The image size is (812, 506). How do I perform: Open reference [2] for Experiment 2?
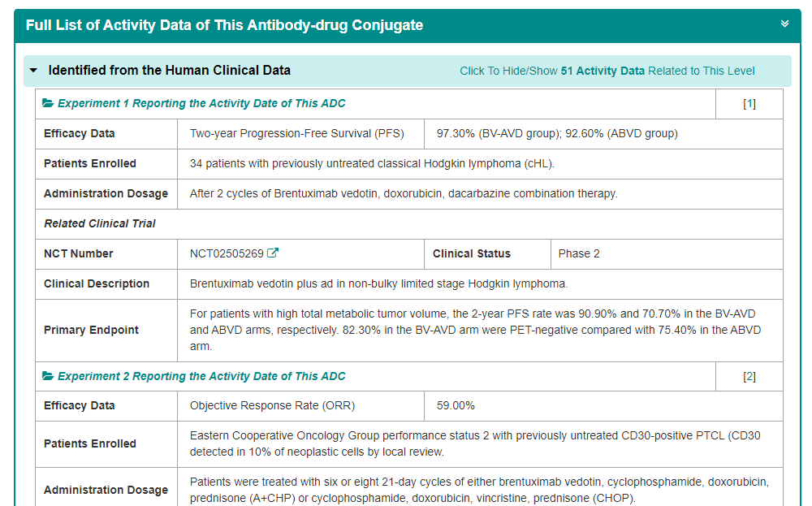click(749, 377)
